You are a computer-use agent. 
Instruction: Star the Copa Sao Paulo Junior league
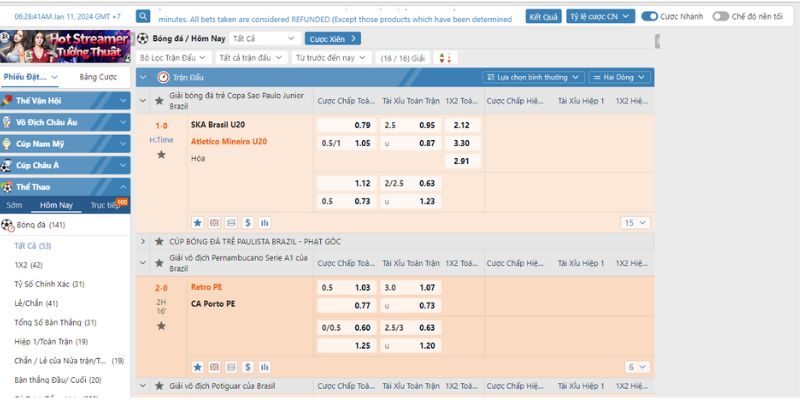point(158,100)
